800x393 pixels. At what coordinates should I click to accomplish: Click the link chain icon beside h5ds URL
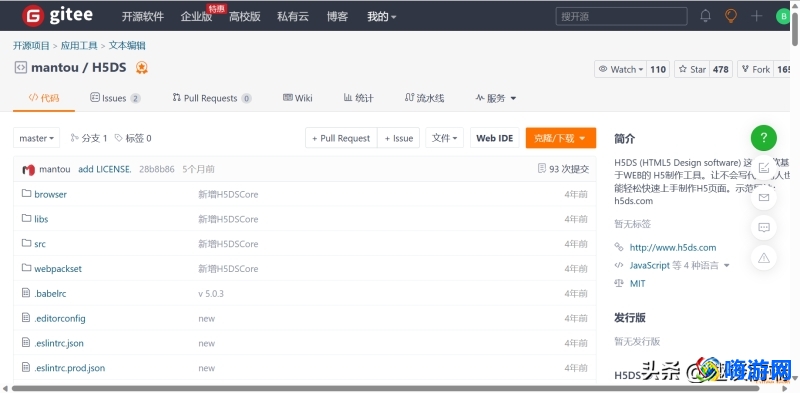click(619, 247)
